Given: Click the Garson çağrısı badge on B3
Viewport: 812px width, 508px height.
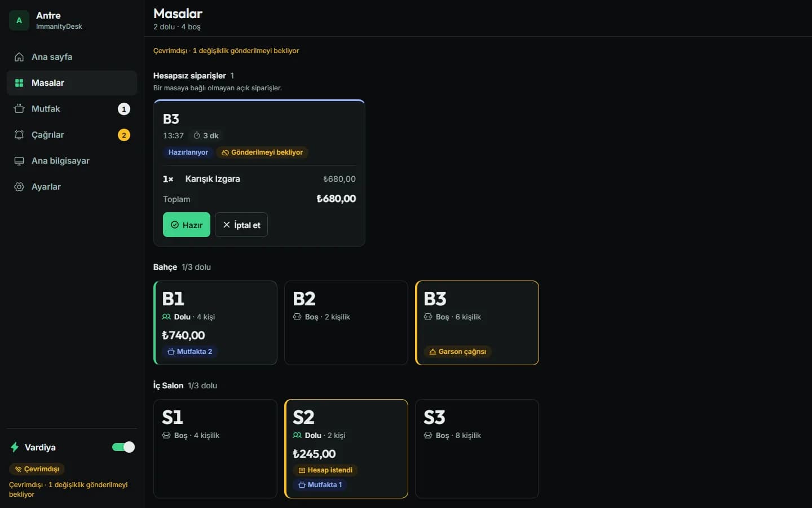Looking at the screenshot, I should 458,352.
